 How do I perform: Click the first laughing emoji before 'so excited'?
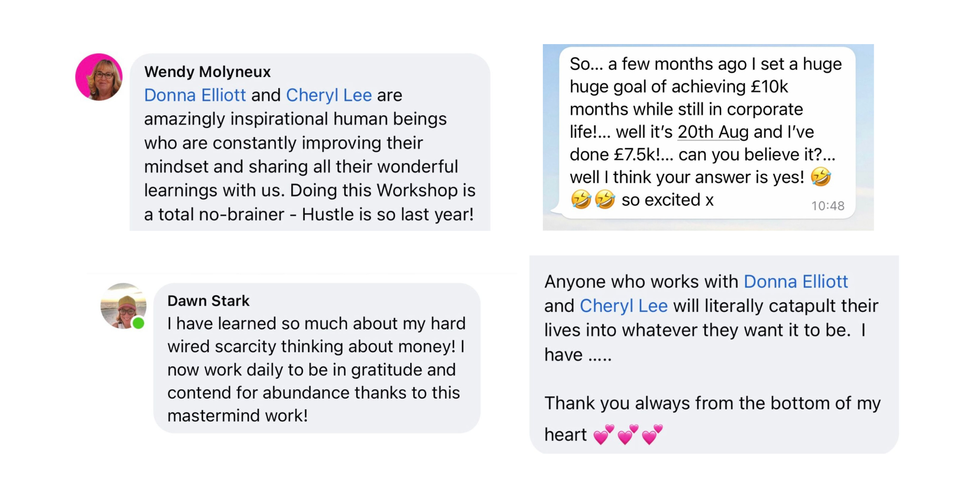coord(581,200)
